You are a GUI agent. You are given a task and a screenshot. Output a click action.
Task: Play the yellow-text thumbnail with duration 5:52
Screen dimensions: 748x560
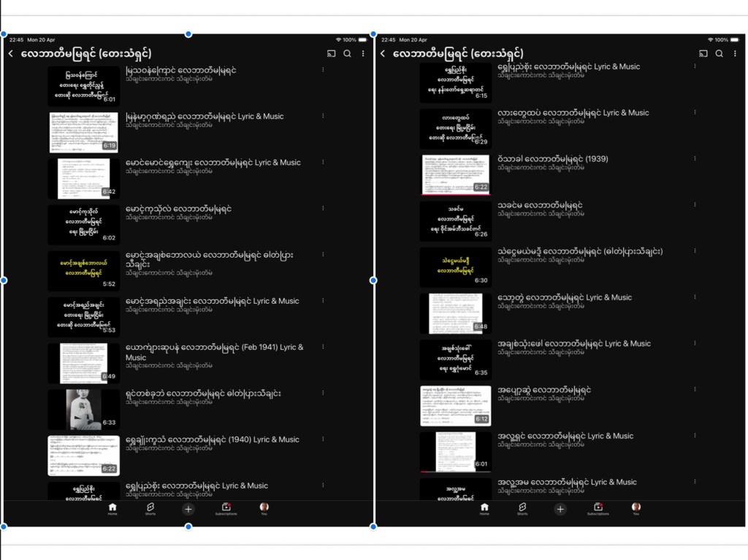pyautogui.click(x=83, y=271)
